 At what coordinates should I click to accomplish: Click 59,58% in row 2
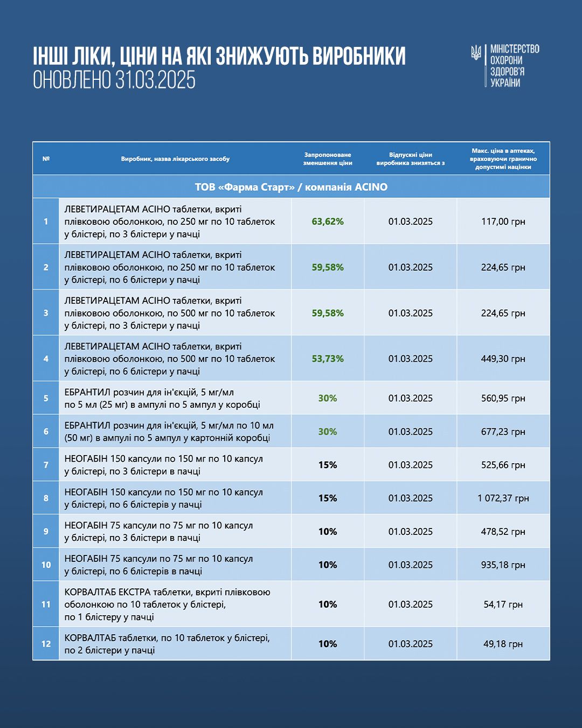[328, 267]
